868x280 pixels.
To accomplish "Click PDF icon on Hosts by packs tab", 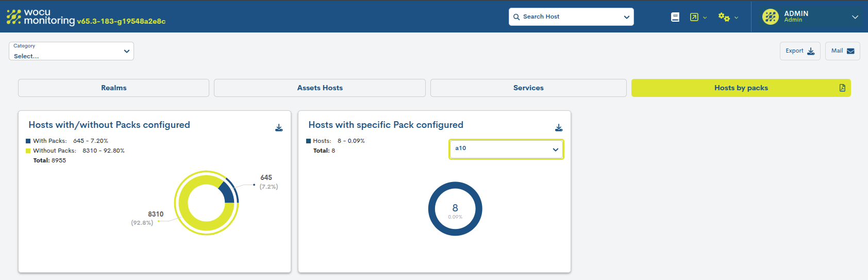I will point(842,88).
